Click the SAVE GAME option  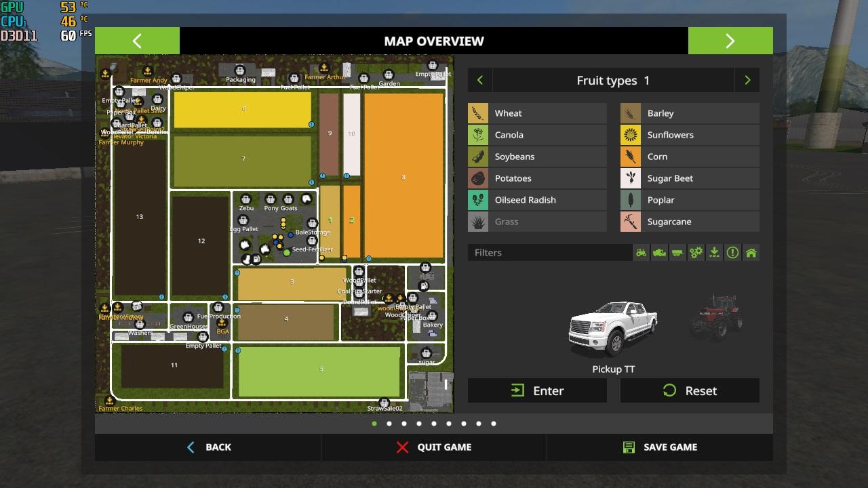point(660,447)
